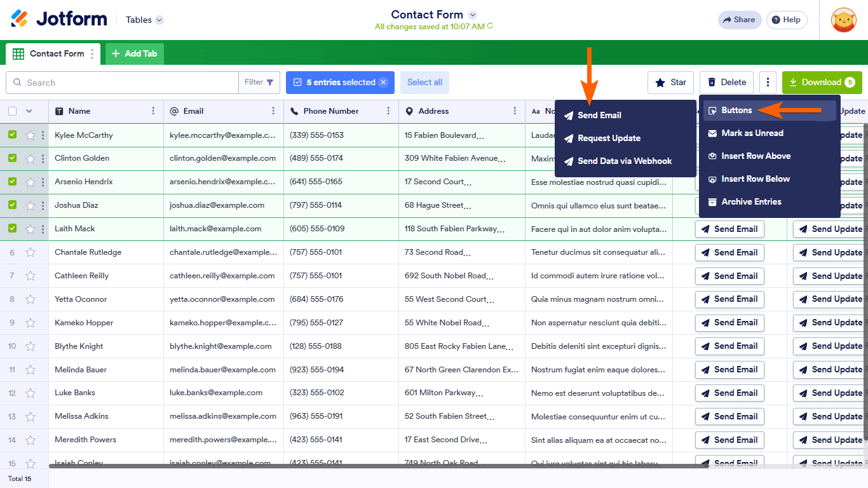Viewport: 868px width, 488px height.
Task: Star the Clinton Golden row
Action: click(30, 158)
